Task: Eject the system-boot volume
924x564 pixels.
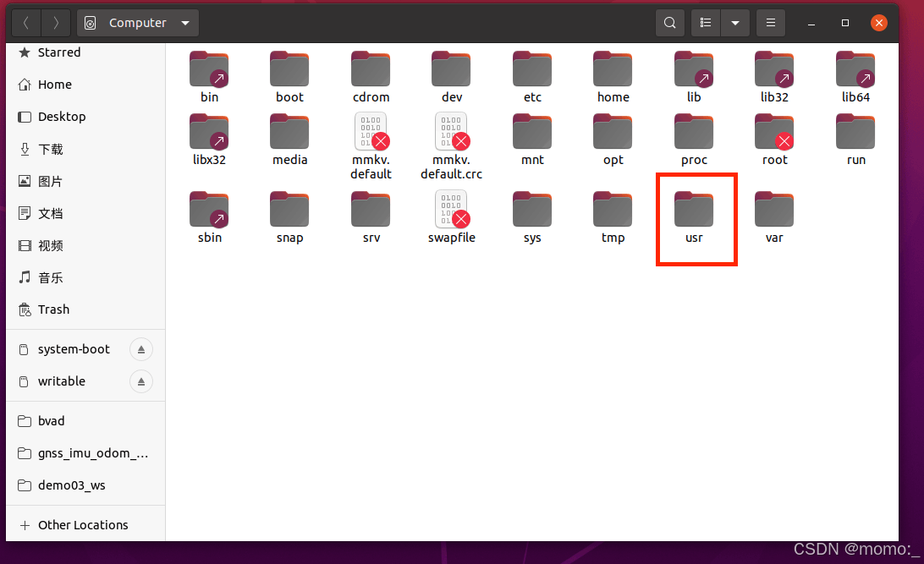Action: (x=140, y=348)
